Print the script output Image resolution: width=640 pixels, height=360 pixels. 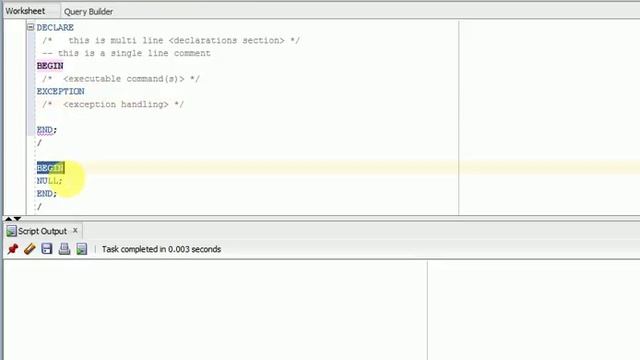click(x=64, y=249)
